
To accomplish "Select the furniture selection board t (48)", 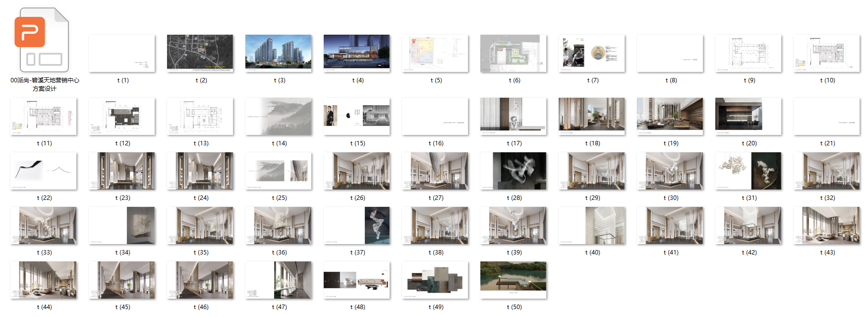I will 356,280.
